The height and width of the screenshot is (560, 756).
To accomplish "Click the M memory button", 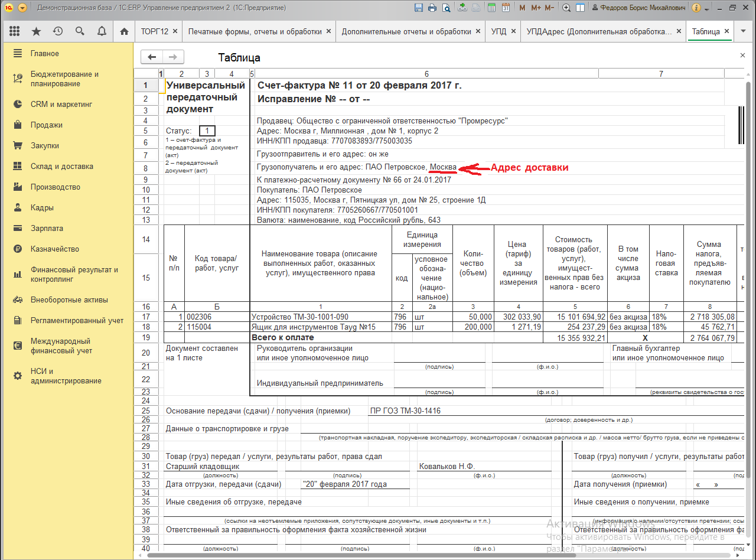I will tap(523, 8).
